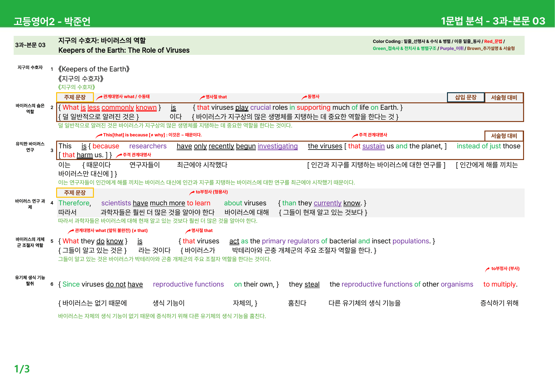Click the '서술형 대비' tag above sentence 2
The width and height of the screenshot is (555, 392).
[504, 97]
